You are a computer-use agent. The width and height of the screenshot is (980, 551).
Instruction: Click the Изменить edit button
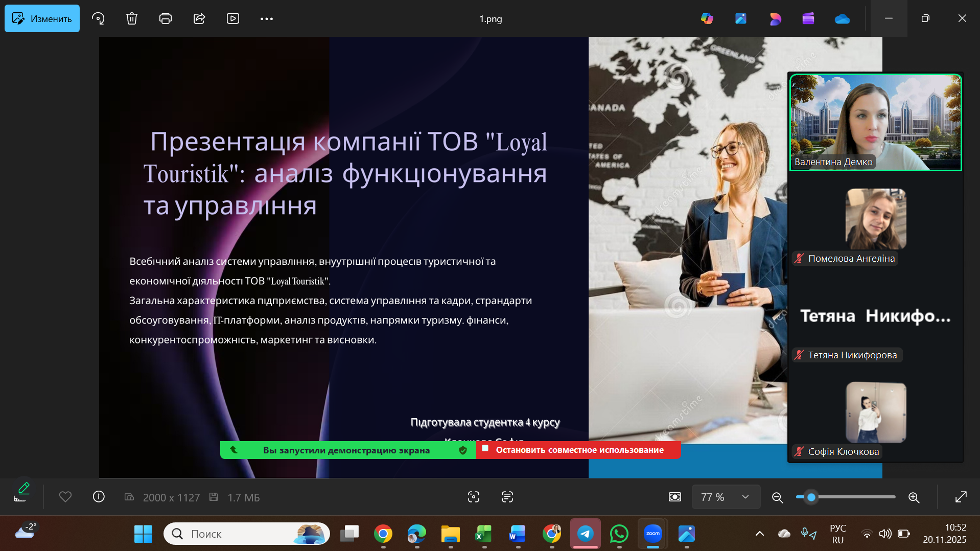[x=42, y=19]
